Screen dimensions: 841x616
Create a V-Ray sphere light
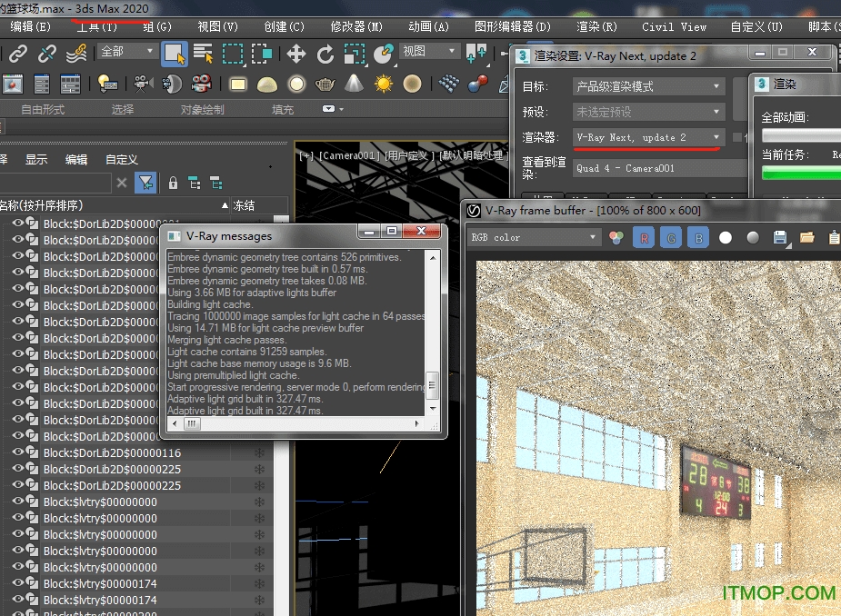click(296, 84)
